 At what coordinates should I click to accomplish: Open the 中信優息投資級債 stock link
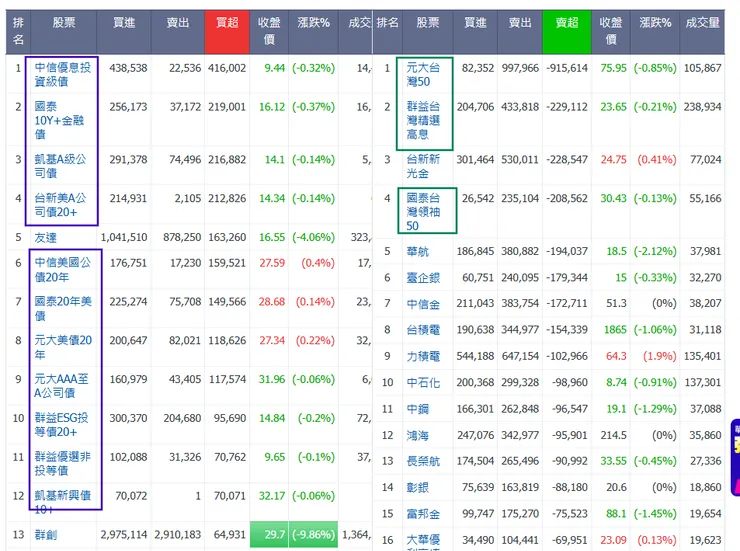tap(62, 75)
